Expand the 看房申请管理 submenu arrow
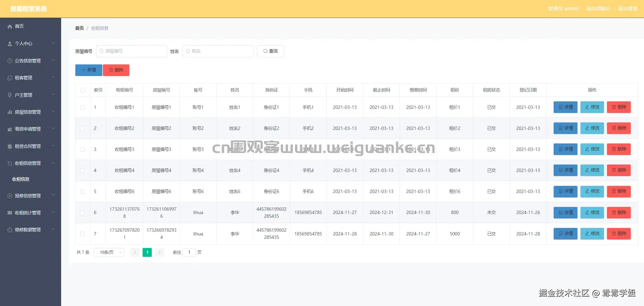644x306 pixels. coord(53,129)
